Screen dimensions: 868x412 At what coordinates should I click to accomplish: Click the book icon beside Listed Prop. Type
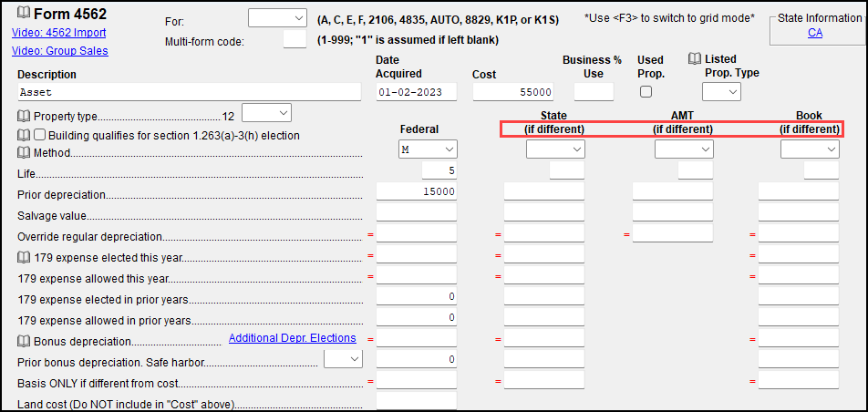pos(694,59)
